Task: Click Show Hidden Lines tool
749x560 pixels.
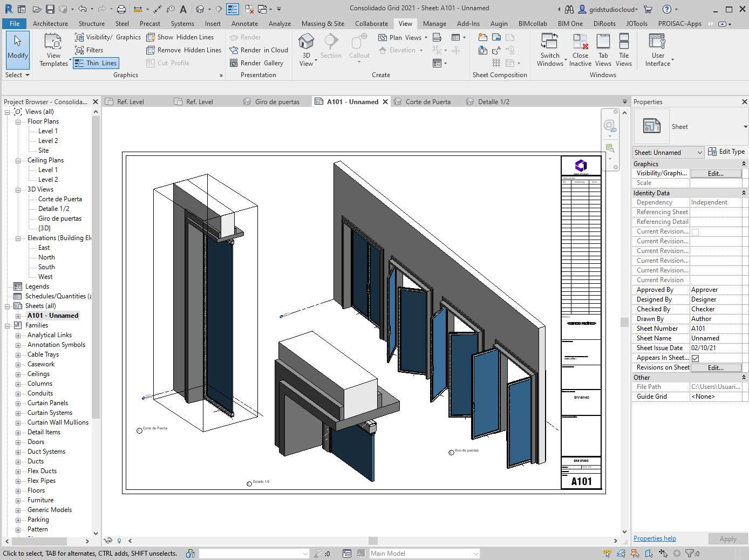Action: 180,37
